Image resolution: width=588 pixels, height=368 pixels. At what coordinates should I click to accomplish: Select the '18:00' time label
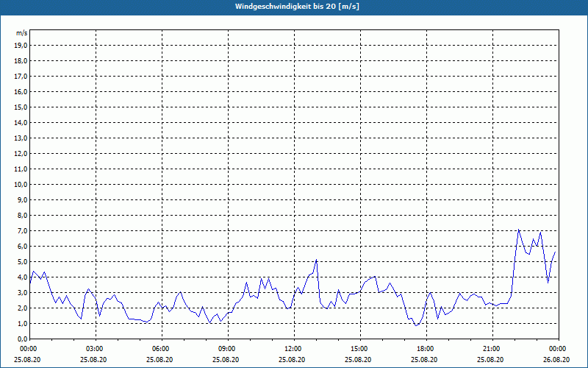(x=425, y=349)
